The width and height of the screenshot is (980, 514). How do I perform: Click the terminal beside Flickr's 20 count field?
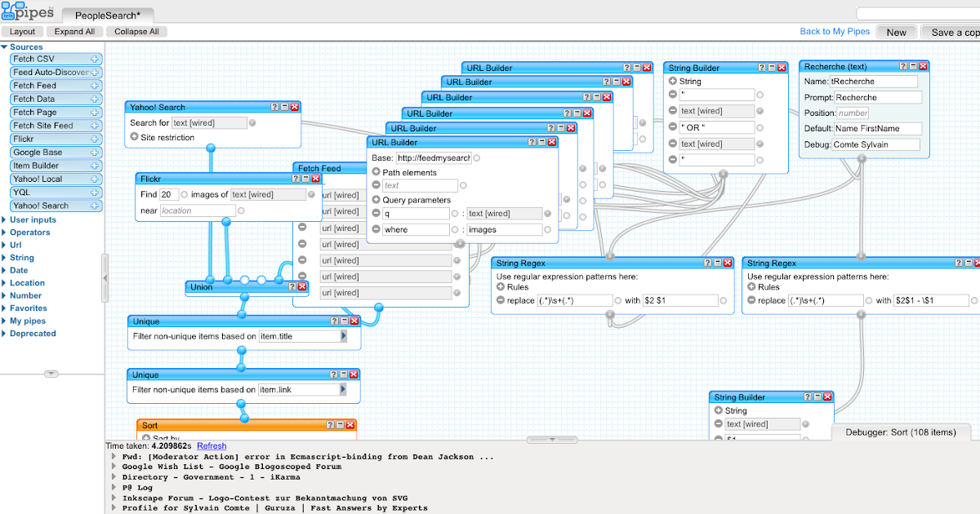tap(185, 194)
